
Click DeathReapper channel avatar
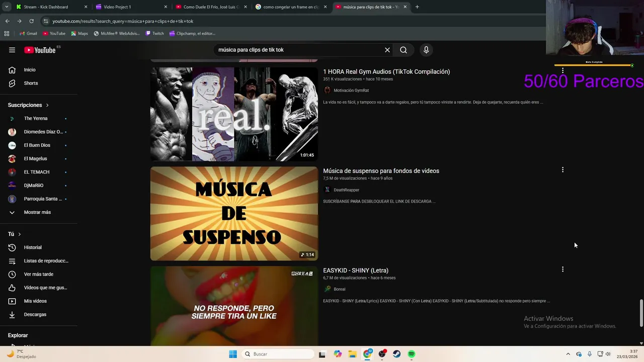(x=327, y=190)
